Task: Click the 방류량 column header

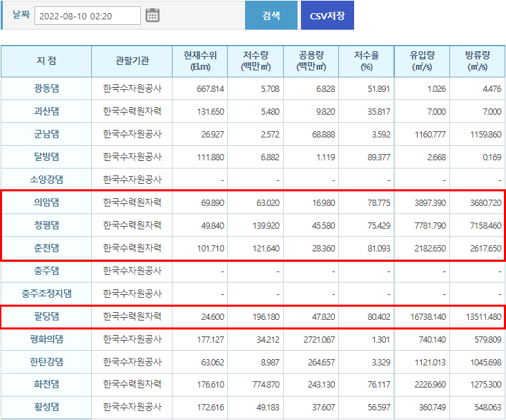Action: tap(477, 61)
